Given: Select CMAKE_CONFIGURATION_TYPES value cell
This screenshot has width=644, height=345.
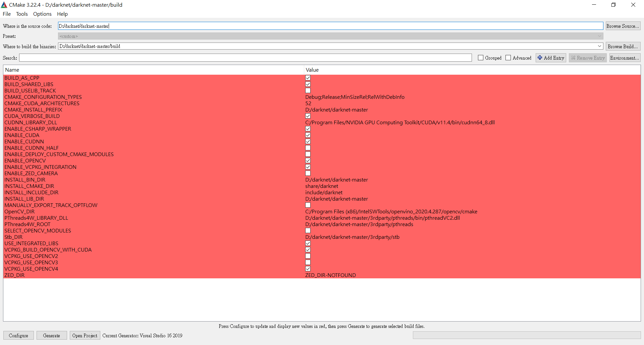Looking at the screenshot, I should coord(355,97).
